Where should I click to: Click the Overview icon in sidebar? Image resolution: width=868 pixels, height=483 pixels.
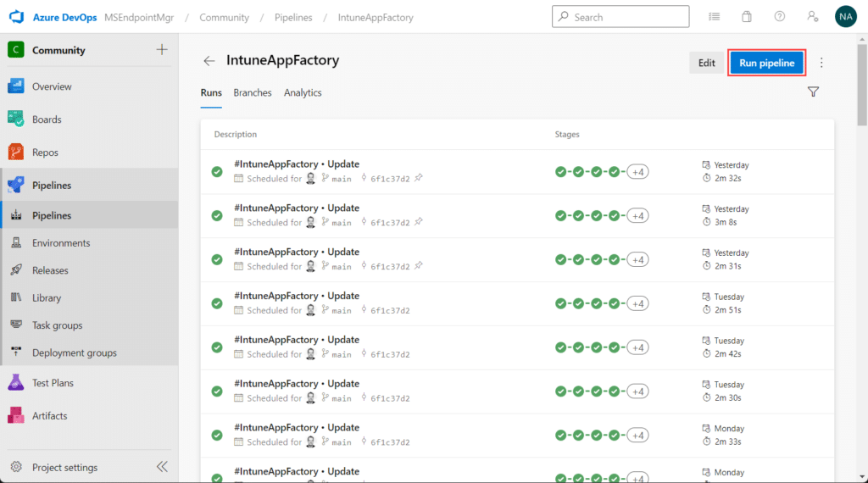coord(16,86)
